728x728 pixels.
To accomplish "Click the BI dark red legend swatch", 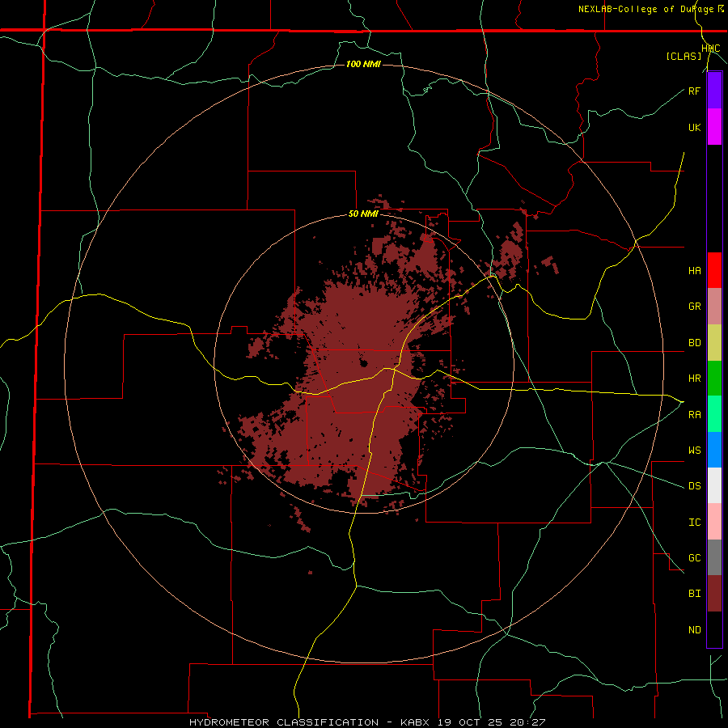I will [714, 594].
